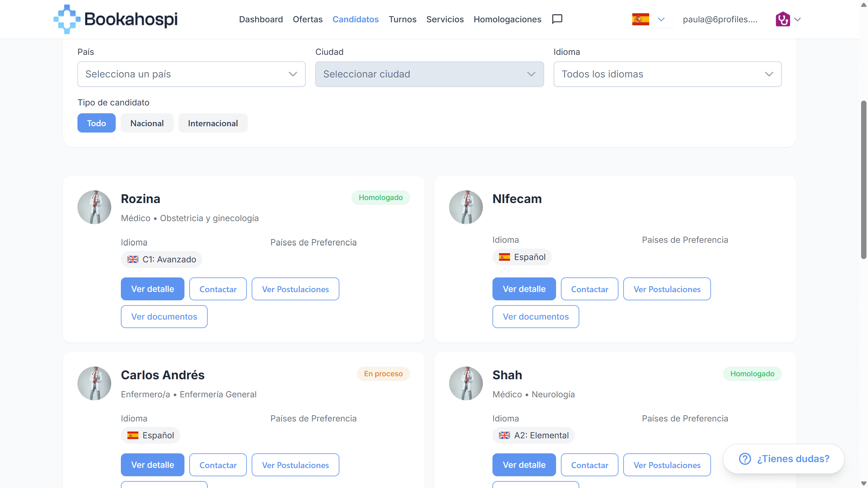Contact NIfecam
This screenshot has height=488, width=868.
point(590,289)
